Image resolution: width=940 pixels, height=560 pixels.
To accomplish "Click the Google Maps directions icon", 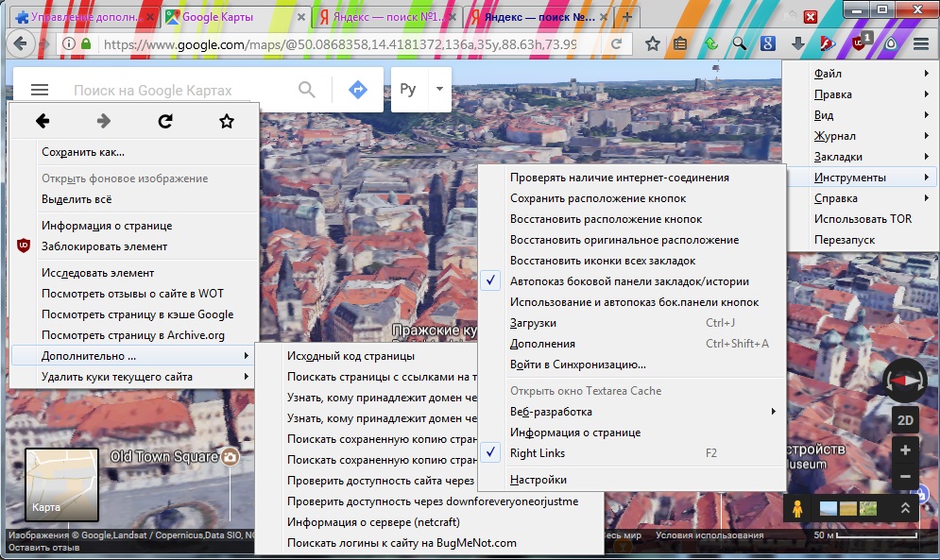I will pyautogui.click(x=357, y=90).
